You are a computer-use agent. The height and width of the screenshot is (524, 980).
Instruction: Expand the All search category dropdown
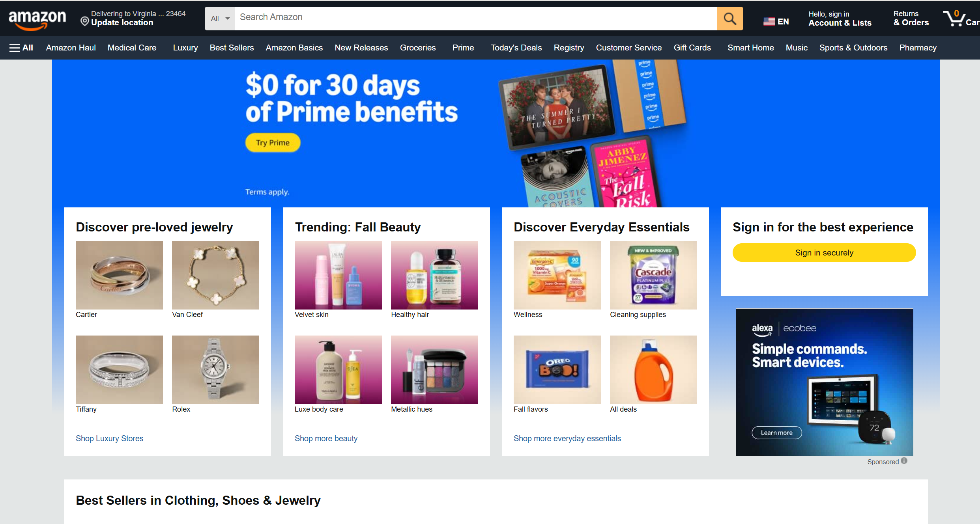220,19
